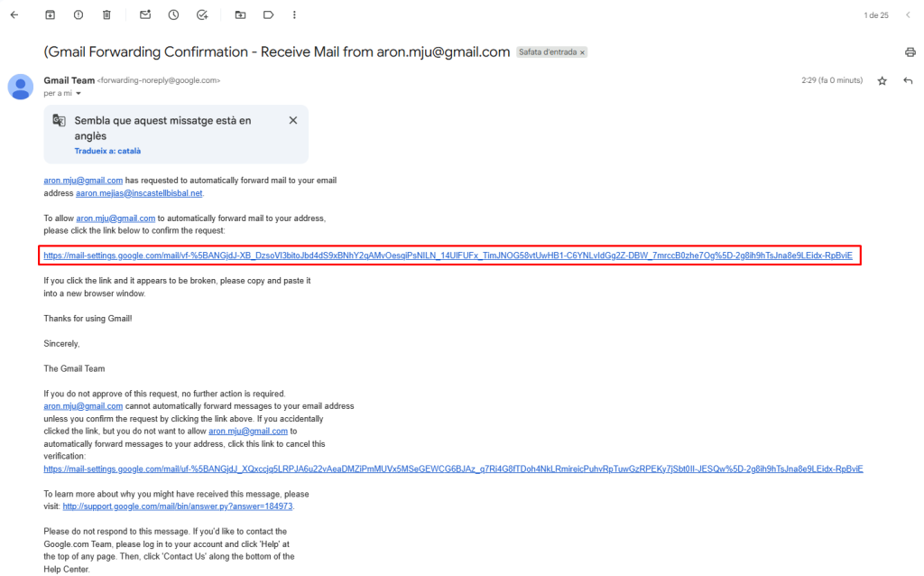Image resolution: width=924 pixels, height=576 pixels.
Task: Reply to the message with arrow icon
Action: (908, 81)
